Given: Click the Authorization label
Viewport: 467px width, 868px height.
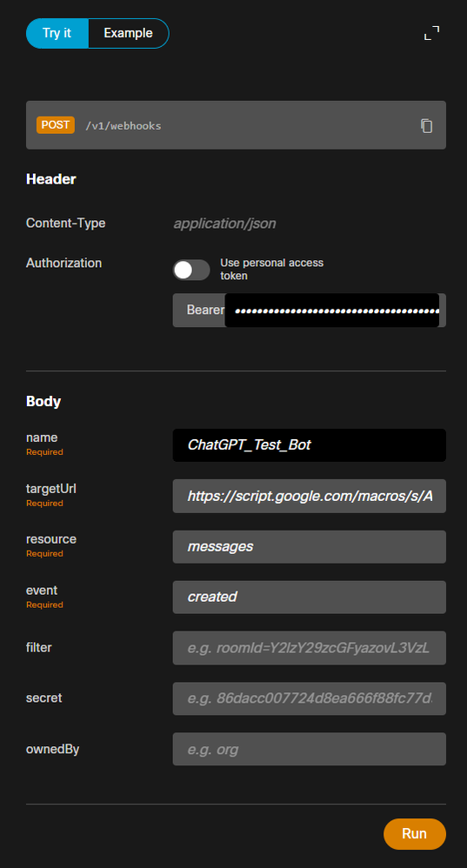Looking at the screenshot, I should (x=63, y=263).
